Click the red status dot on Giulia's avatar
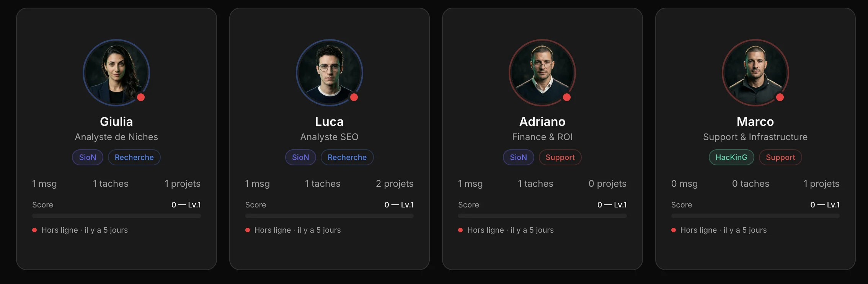Image resolution: width=868 pixels, height=284 pixels. point(141,97)
